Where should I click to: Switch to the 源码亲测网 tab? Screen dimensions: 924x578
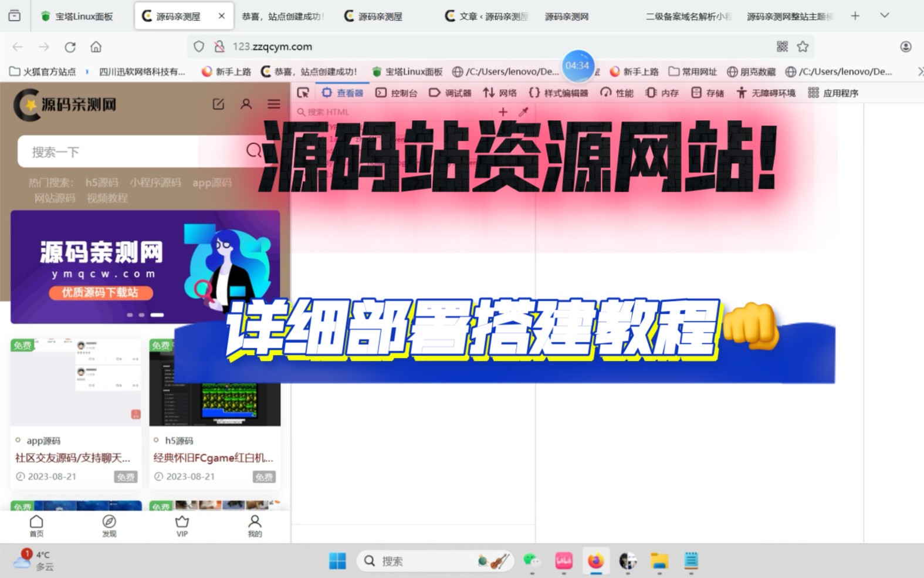[567, 16]
